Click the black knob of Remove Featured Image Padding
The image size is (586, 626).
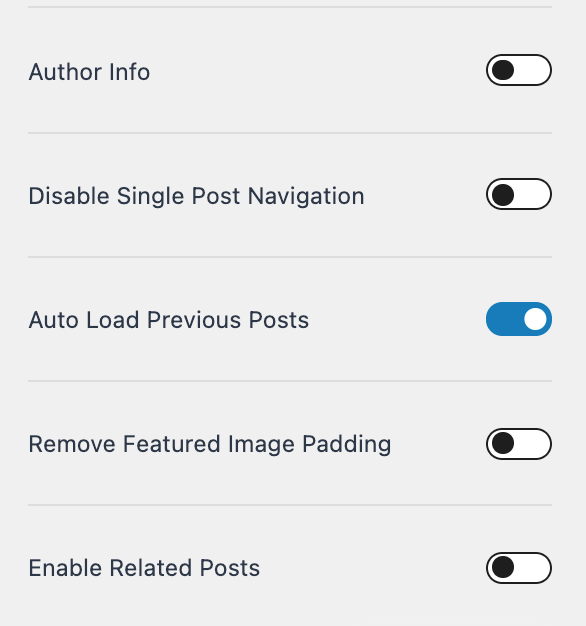[x=503, y=443]
